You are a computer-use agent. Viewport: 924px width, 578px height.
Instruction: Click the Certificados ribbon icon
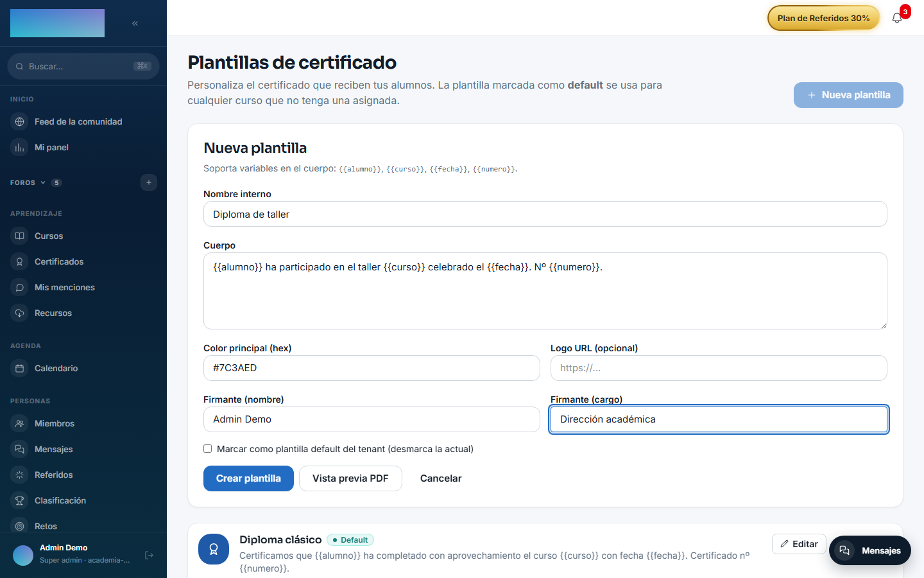pos(20,261)
